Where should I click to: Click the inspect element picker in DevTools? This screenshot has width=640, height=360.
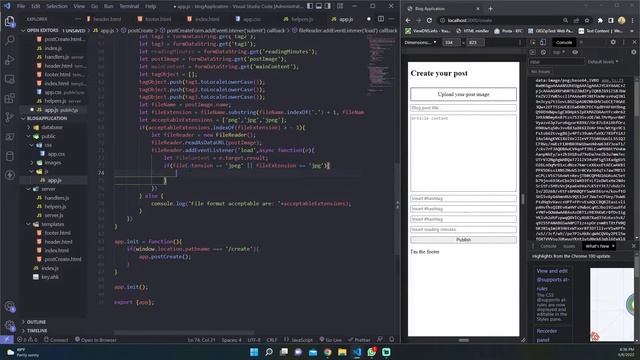[533, 42]
